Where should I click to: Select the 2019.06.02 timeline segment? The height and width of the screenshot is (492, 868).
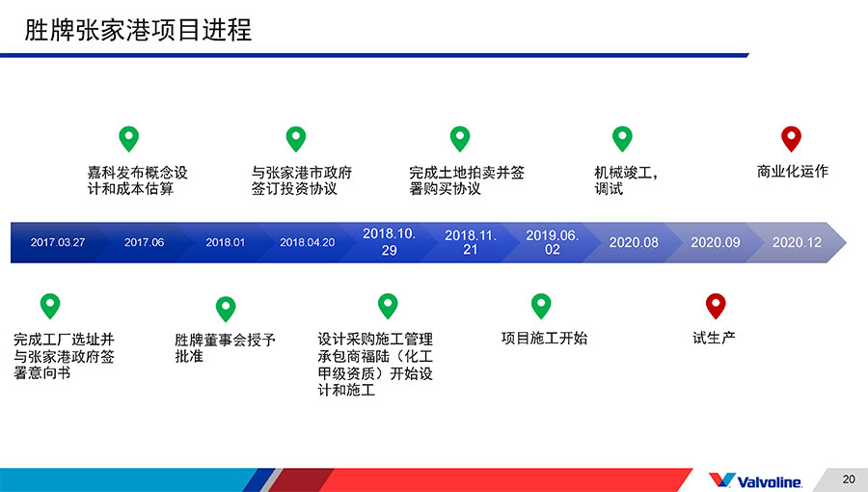(552, 242)
